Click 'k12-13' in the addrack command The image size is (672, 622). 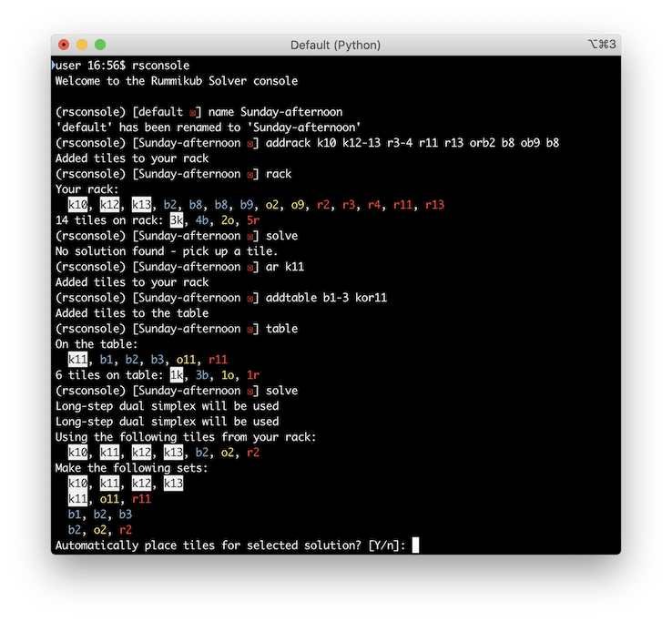(x=361, y=143)
